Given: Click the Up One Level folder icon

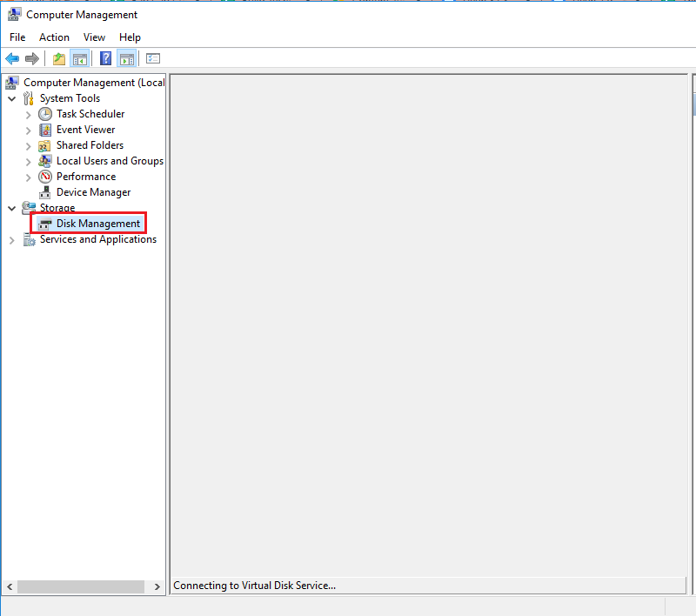Looking at the screenshot, I should [58, 58].
